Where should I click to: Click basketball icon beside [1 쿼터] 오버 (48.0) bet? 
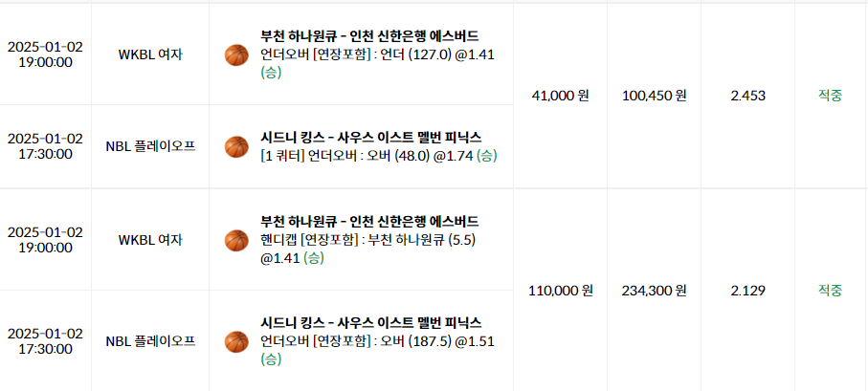(x=236, y=146)
